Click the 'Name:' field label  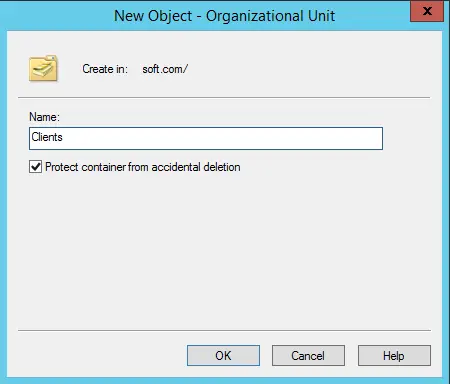[44, 117]
